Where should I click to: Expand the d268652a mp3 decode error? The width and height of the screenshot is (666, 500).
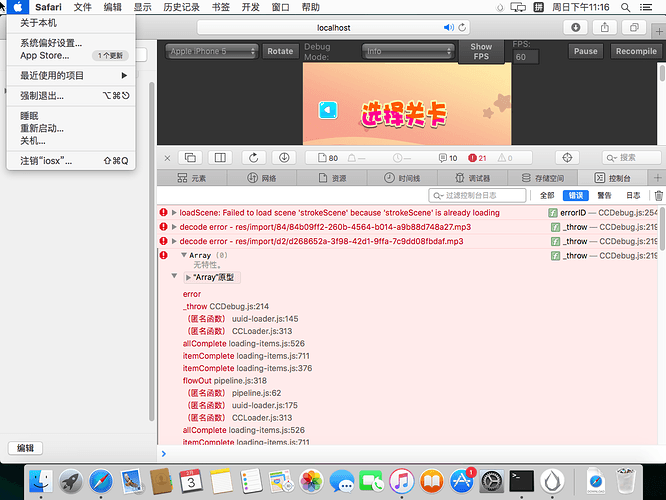pos(174,241)
